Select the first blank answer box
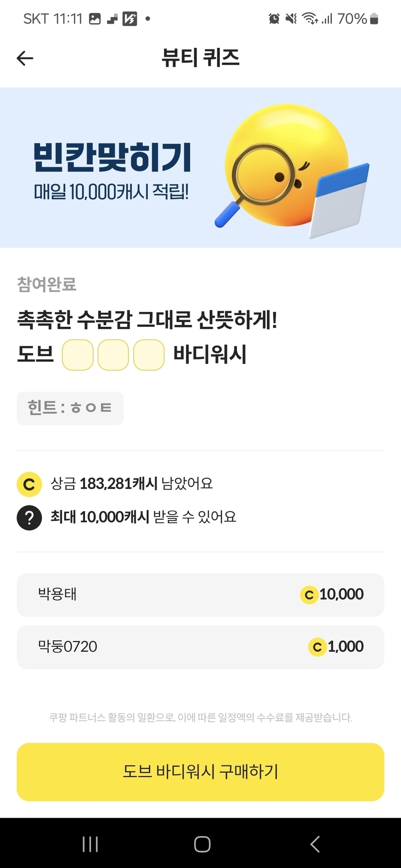 pos(77,355)
